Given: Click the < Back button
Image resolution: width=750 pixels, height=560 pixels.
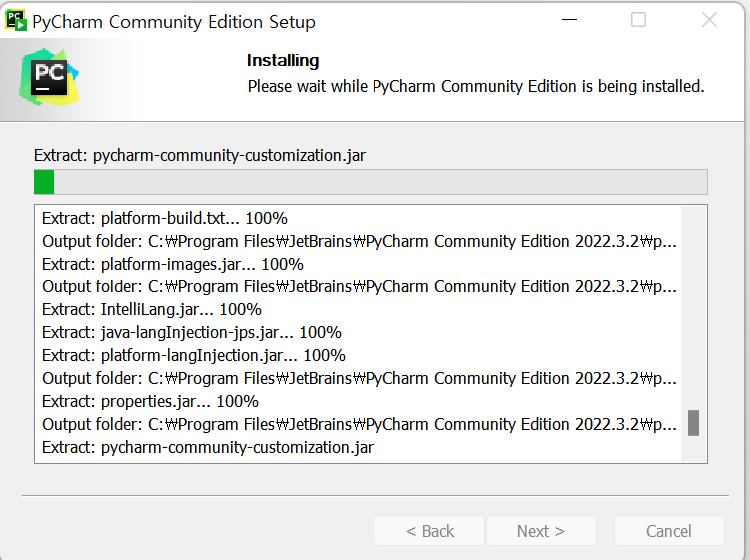Looking at the screenshot, I should tap(430, 531).
